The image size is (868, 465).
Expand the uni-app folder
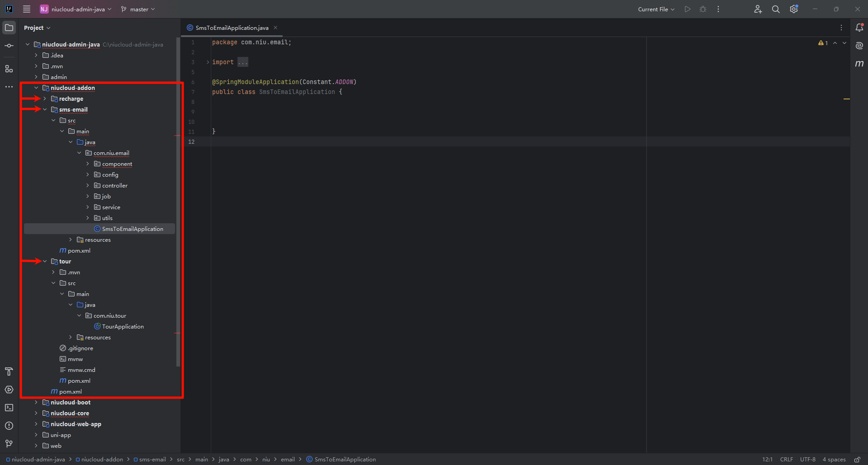(x=36, y=435)
